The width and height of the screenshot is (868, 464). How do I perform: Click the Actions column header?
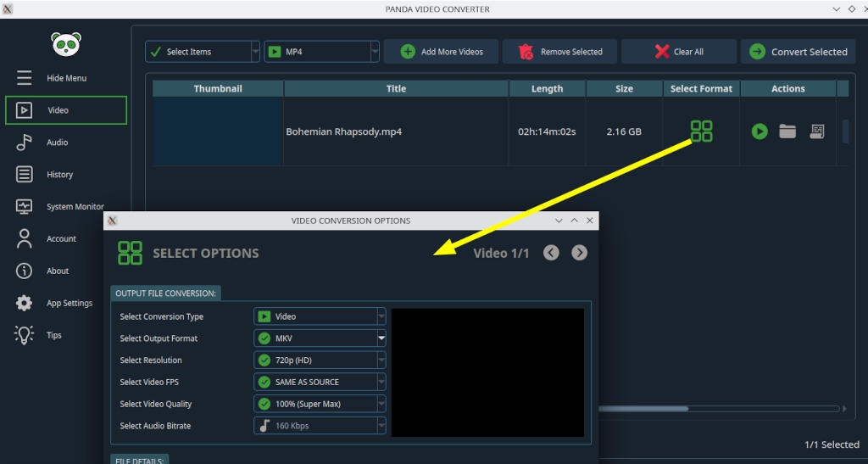788,88
